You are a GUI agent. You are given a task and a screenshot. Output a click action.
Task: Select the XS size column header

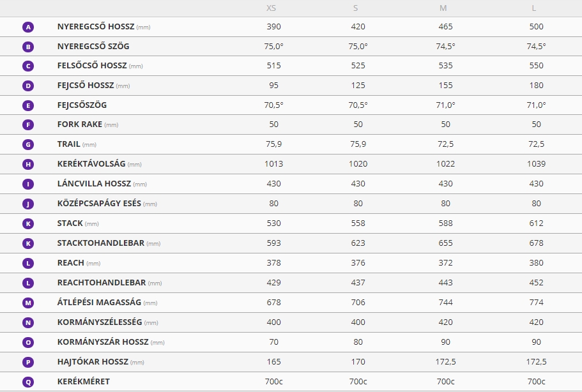point(272,8)
